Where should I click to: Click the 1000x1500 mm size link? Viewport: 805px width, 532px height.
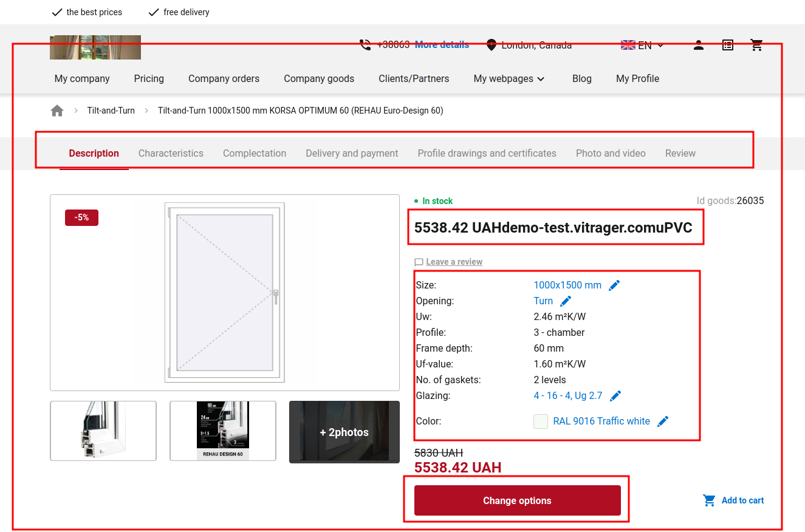(567, 285)
